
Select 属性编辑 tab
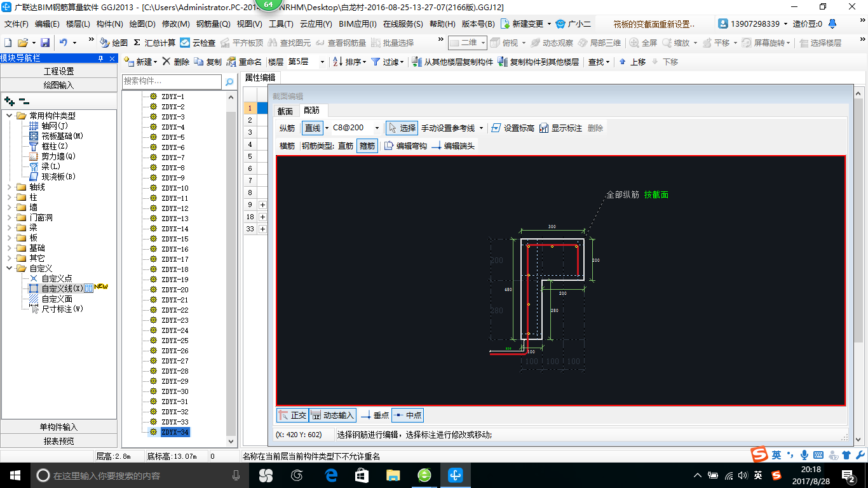(x=261, y=78)
